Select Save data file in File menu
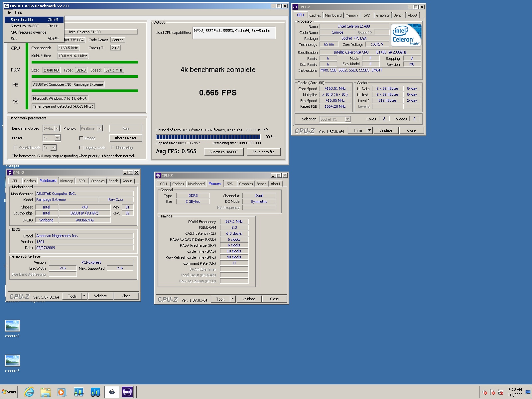Viewport: 532px width, 399px height. pyautogui.click(x=34, y=20)
